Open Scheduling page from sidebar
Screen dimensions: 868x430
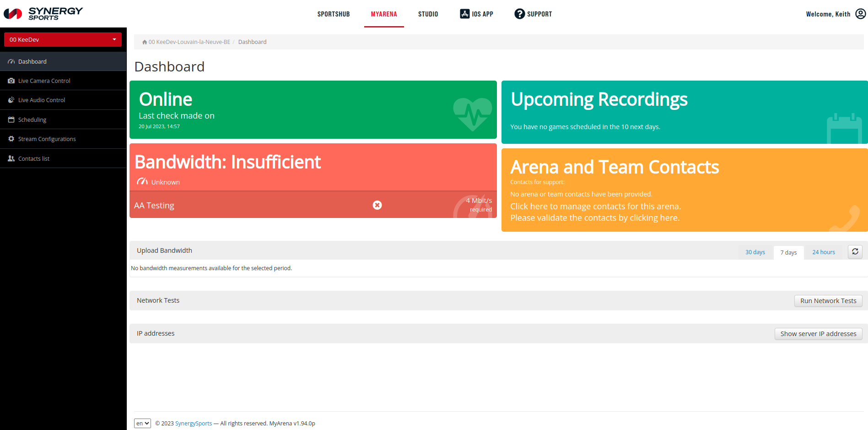click(x=63, y=120)
